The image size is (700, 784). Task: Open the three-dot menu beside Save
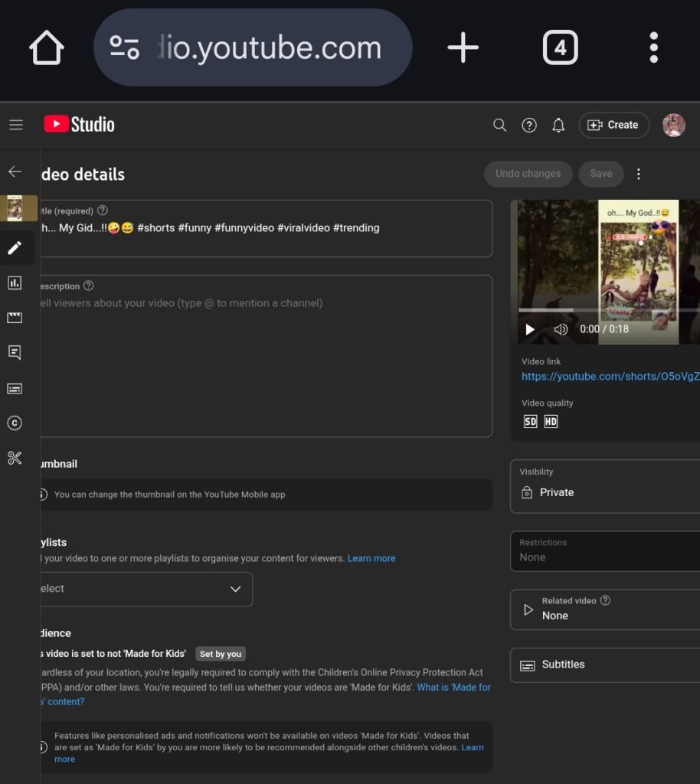click(x=639, y=174)
